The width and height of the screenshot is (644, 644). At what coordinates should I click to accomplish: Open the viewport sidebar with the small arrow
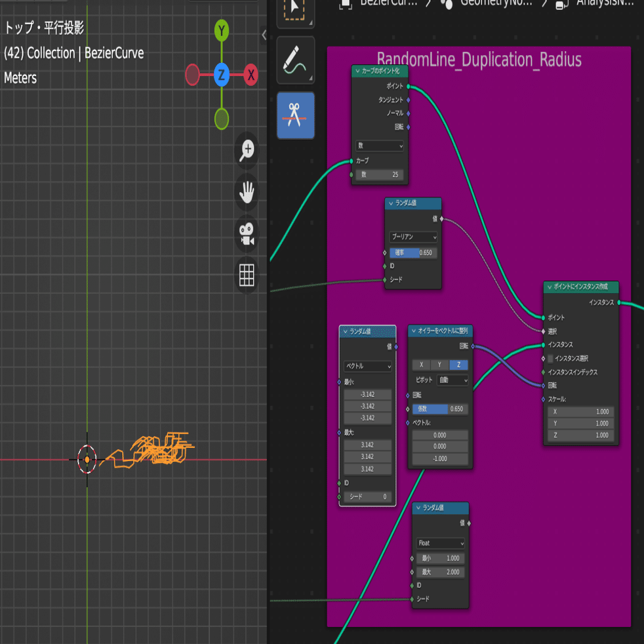(264, 35)
